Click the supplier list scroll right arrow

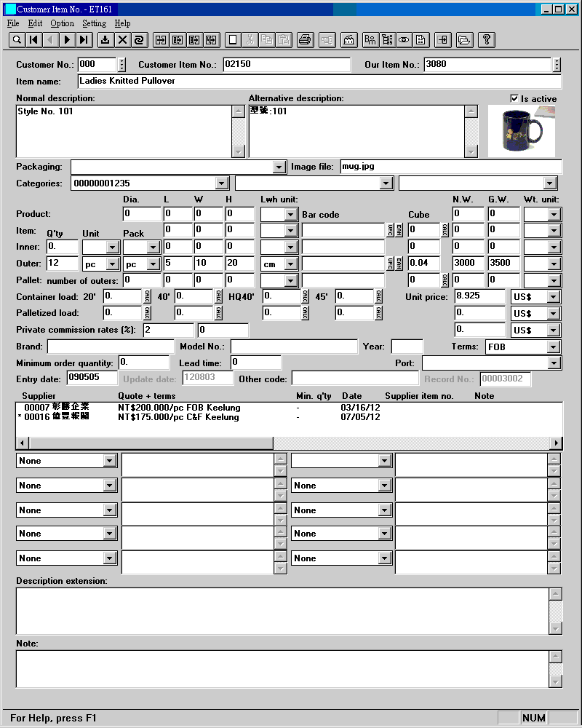[x=556, y=443]
